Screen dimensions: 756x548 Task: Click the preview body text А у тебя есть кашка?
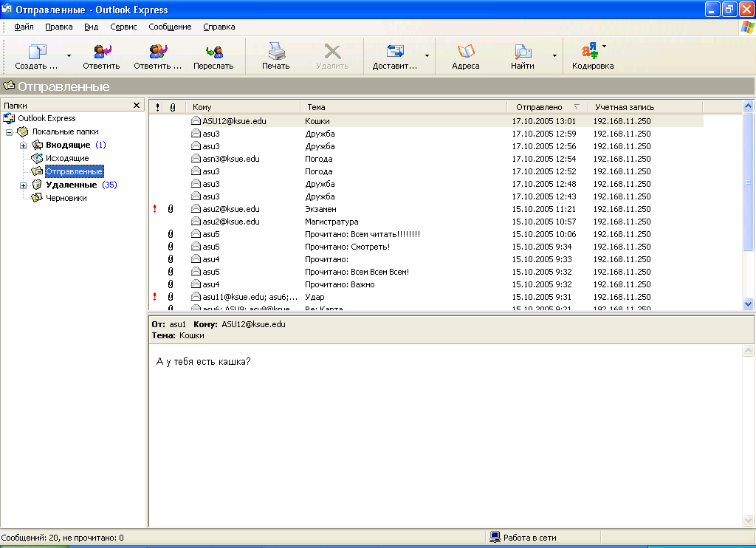tap(204, 361)
